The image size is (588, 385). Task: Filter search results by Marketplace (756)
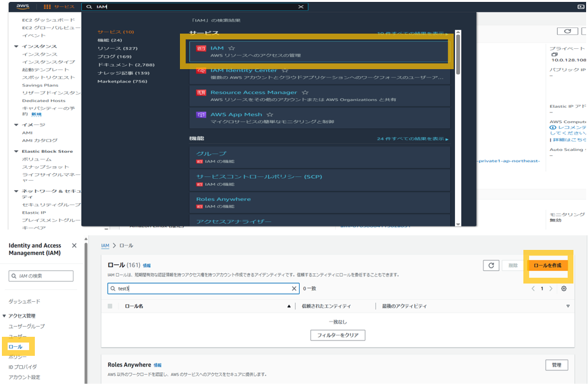(122, 81)
